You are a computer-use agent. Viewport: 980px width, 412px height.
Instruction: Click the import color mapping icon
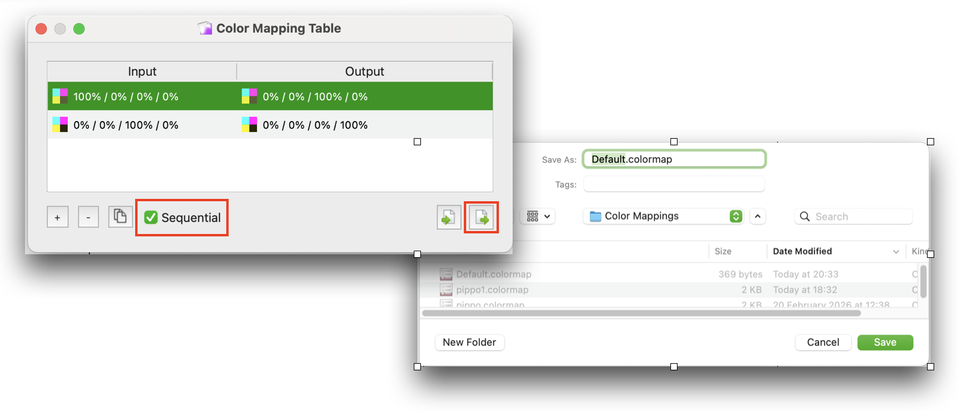pyautogui.click(x=448, y=218)
